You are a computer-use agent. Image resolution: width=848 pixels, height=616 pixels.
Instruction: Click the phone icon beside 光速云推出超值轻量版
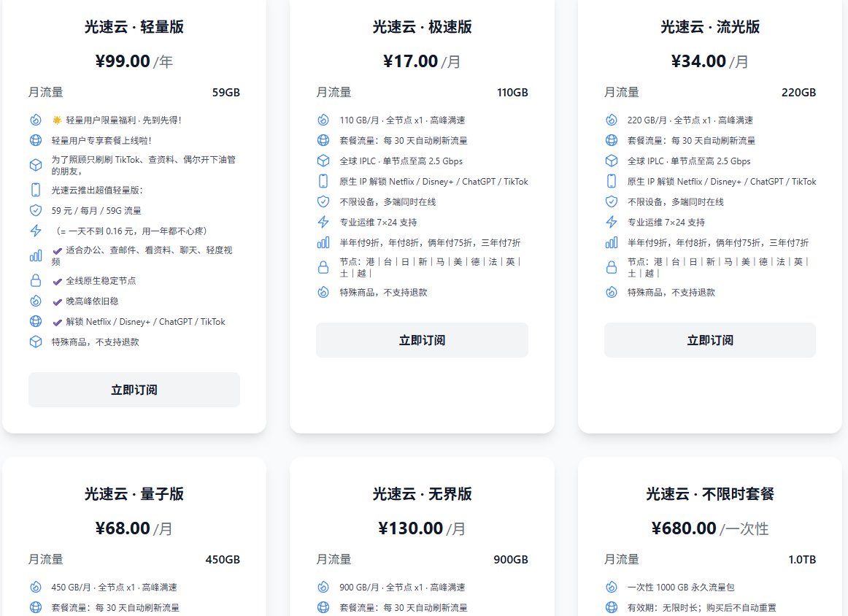tap(35, 190)
